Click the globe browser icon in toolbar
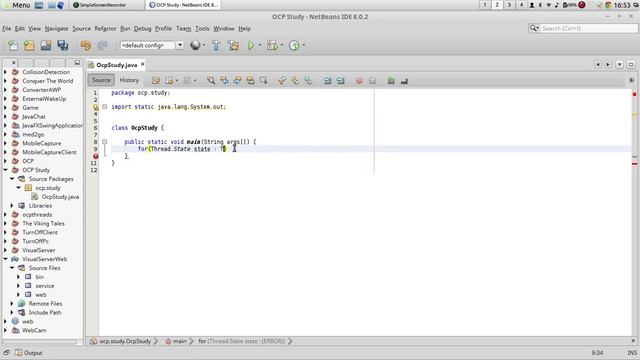Image resolution: width=640 pixels, height=360 pixels. tap(195, 45)
